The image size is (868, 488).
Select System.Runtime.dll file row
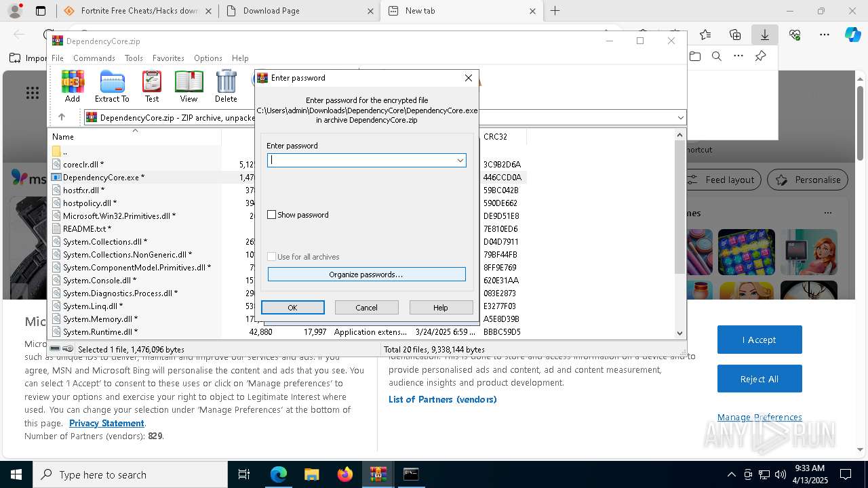100,331
